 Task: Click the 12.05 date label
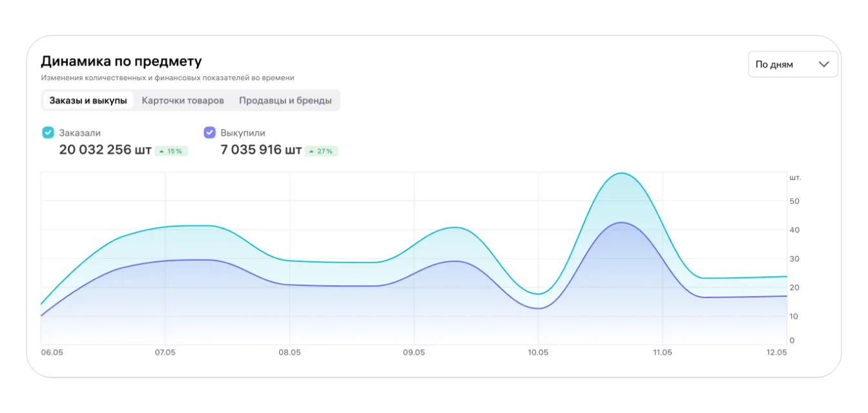777,352
